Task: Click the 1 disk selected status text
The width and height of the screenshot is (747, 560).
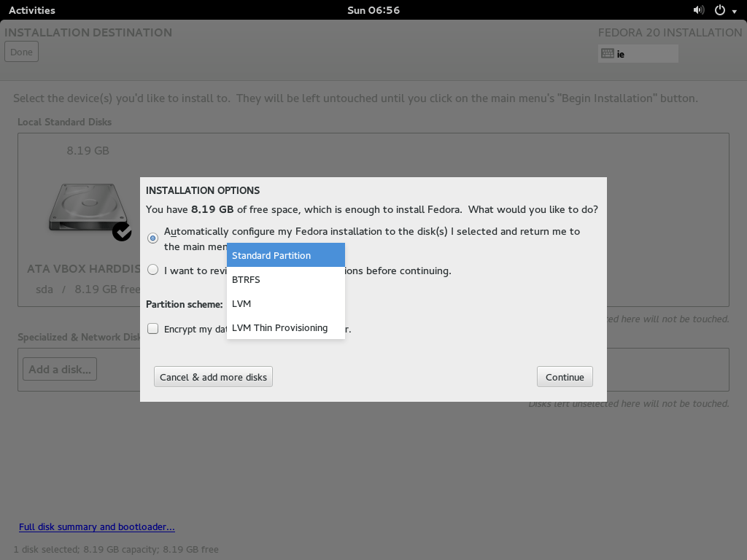Action: pos(116,550)
